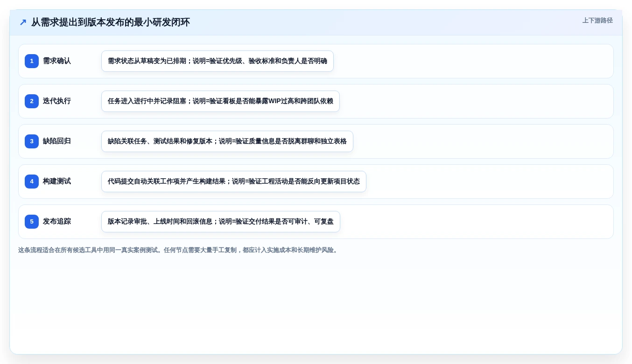Select step number badge 3
632x364 pixels.
click(x=32, y=141)
